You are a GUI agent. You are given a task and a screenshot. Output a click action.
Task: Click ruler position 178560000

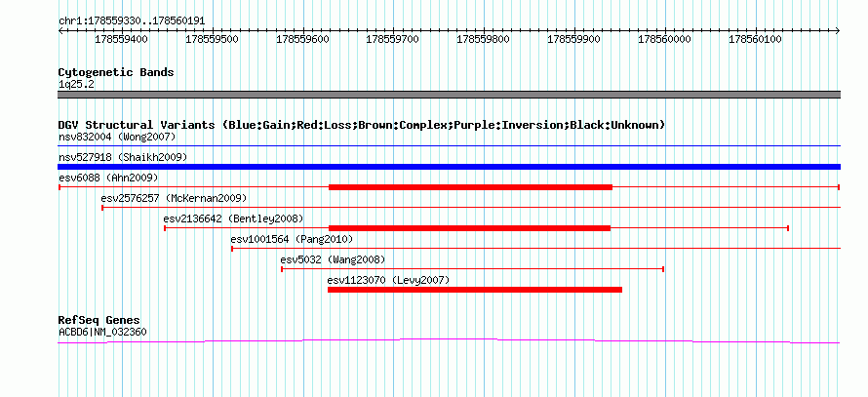(664, 39)
